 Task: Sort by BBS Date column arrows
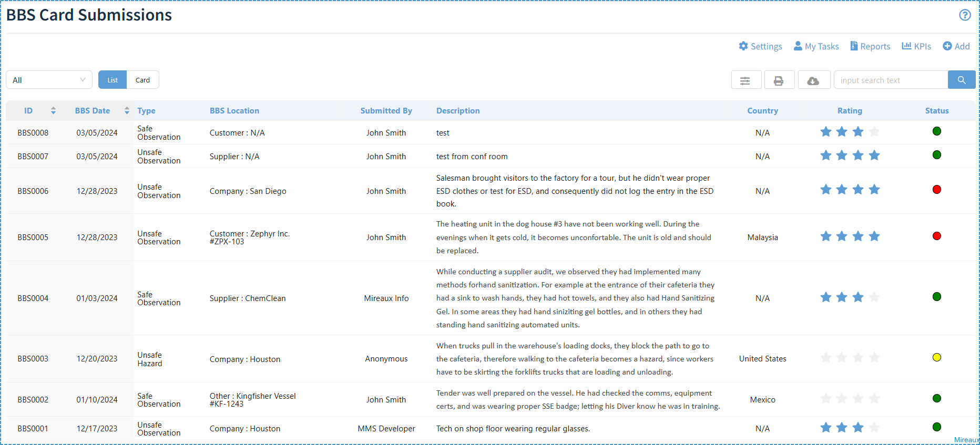(x=127, y=110)
